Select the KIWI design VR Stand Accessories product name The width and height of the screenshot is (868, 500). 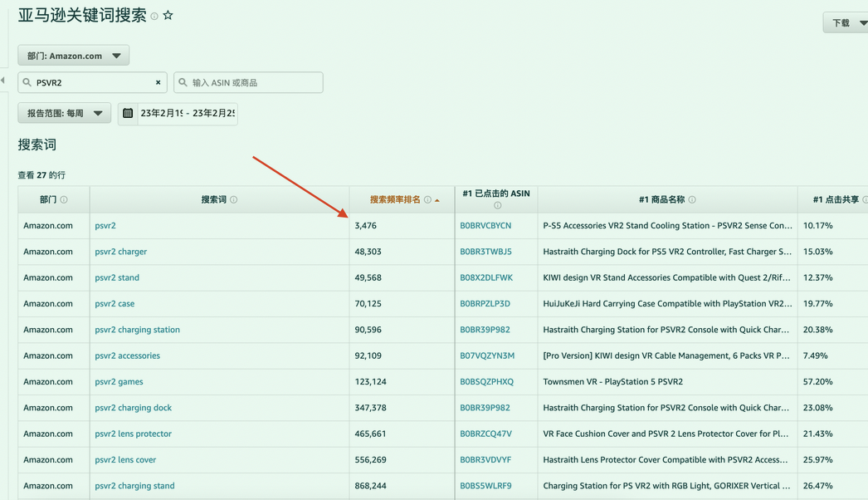pos(666,277)
